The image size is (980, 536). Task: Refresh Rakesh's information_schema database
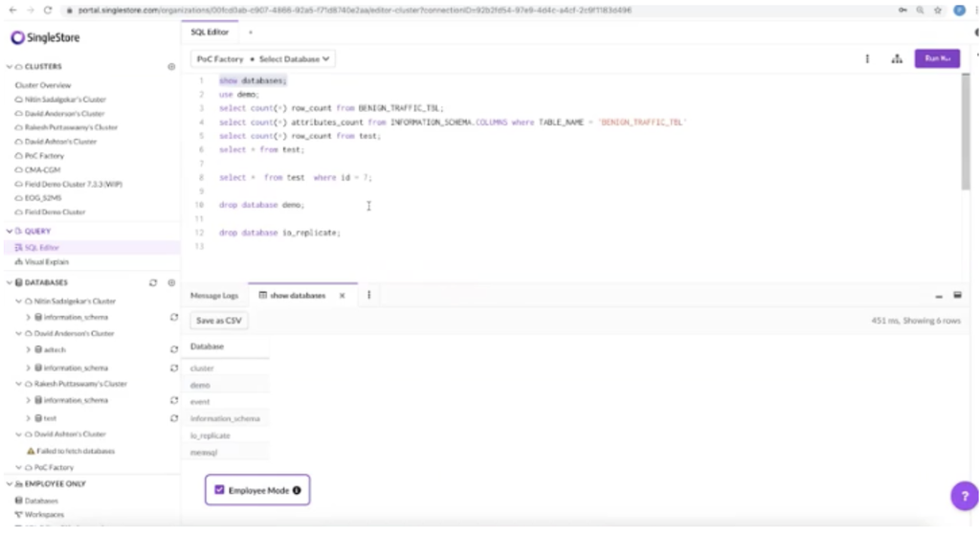[x=174, y=400]
